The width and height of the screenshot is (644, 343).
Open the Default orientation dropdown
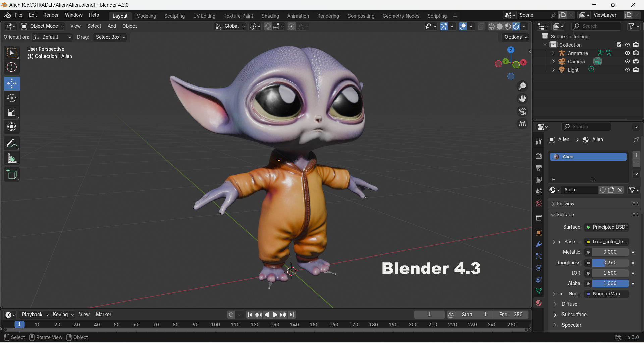(53, 37)
